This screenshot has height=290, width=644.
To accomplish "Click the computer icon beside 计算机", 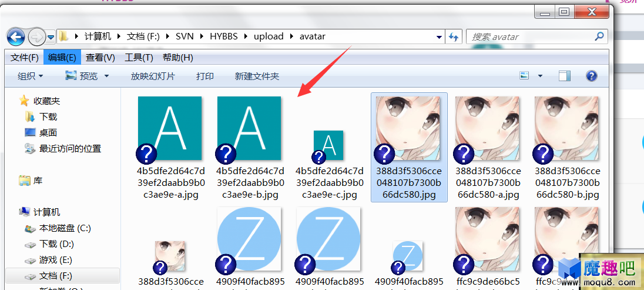I will click(x=25, y=212).
